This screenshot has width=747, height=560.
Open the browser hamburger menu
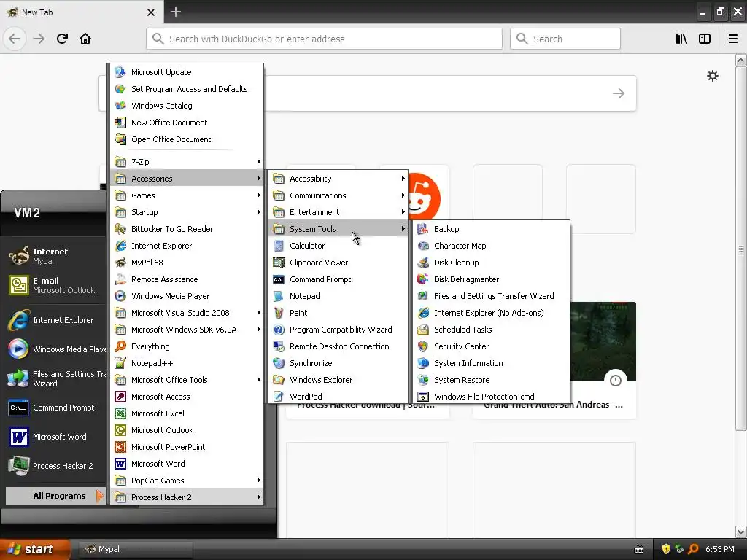[x=733, y=39]
